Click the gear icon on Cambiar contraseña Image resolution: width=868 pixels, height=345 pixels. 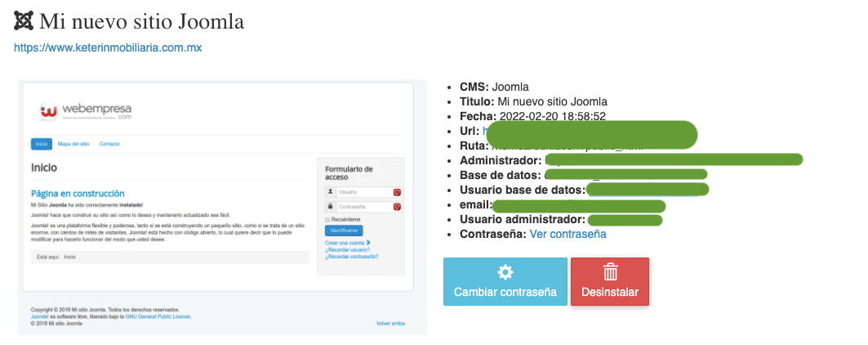pos(505,272)
